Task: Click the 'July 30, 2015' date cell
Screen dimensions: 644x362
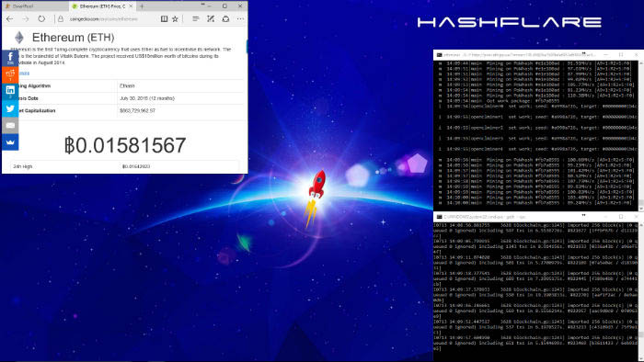Action: point(147,98)
